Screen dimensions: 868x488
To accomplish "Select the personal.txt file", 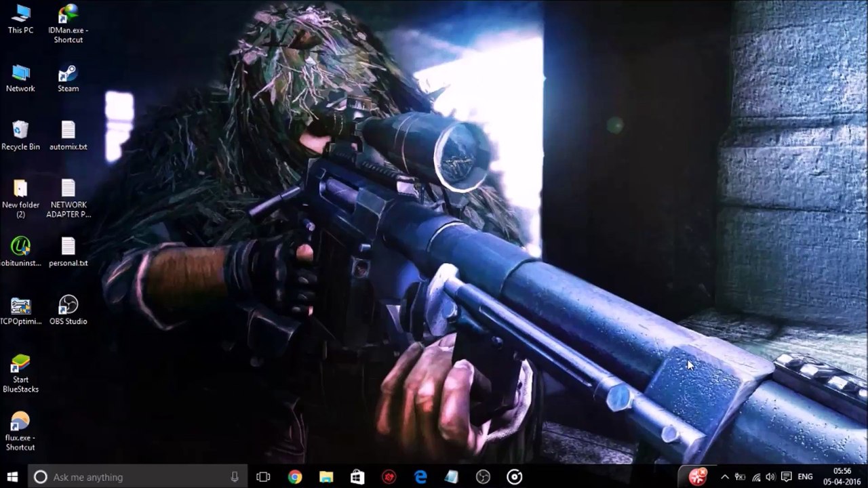I will 68,252.
